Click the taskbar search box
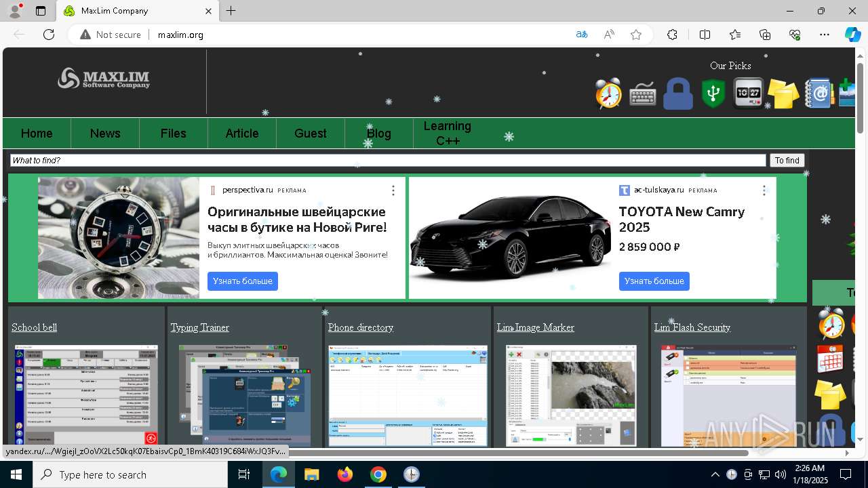This screenshot has height=488, width=868. (x=130, y=474)
